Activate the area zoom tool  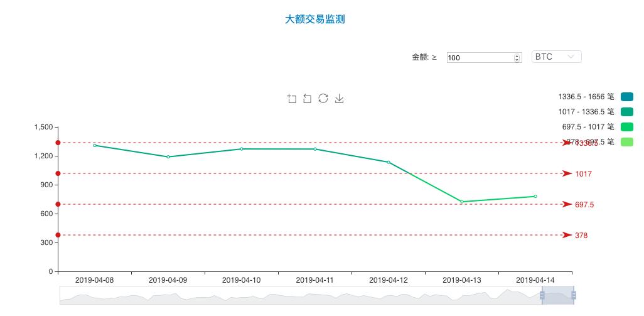tap(292, 99)
